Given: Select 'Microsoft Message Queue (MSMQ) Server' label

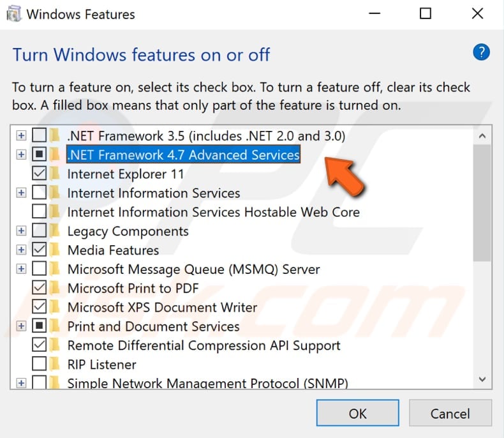Looking at the screenshot, I should (194, 269).
